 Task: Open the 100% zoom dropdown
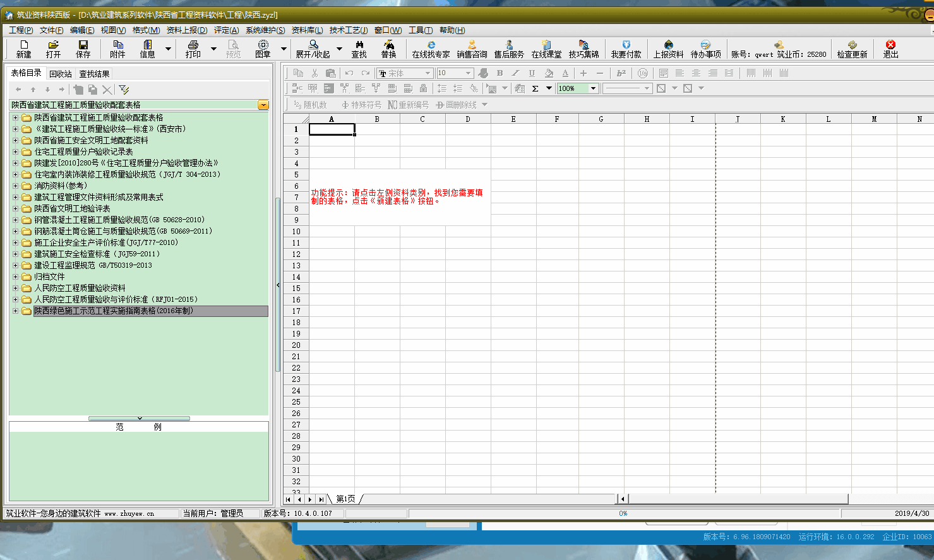click(x=593, y=88)
